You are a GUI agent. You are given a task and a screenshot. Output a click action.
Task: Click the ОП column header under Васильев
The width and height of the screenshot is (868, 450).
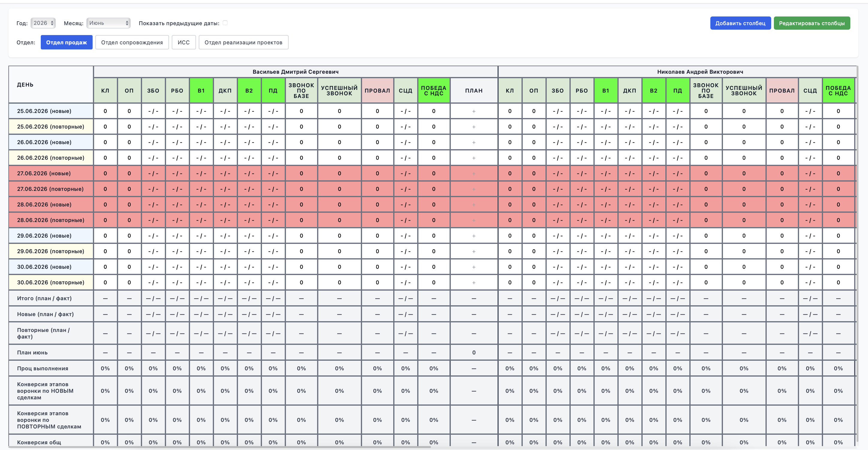(129, 90)
